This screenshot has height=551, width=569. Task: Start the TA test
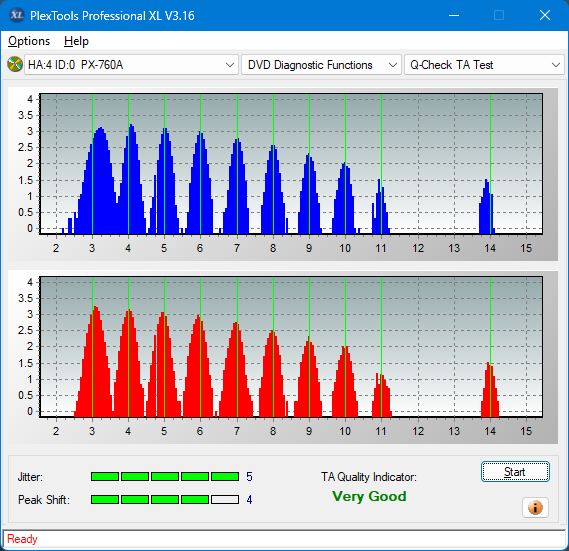tap(515, 472)
